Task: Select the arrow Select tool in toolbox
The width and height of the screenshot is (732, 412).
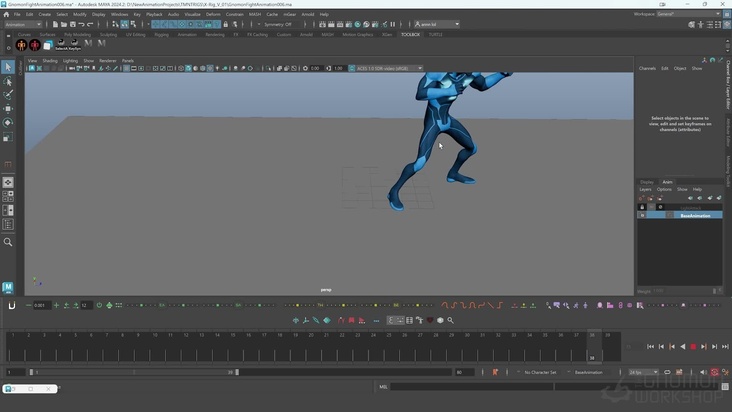Action: click(x=8, y=67)
